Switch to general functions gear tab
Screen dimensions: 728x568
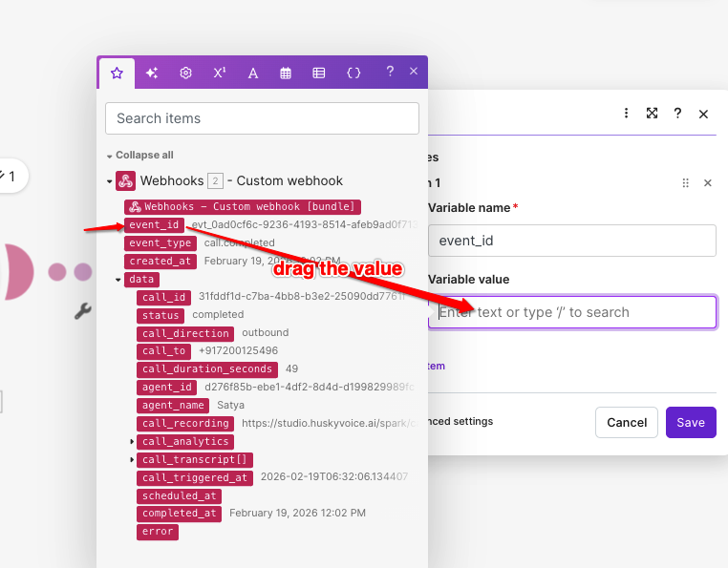(186, 73)
